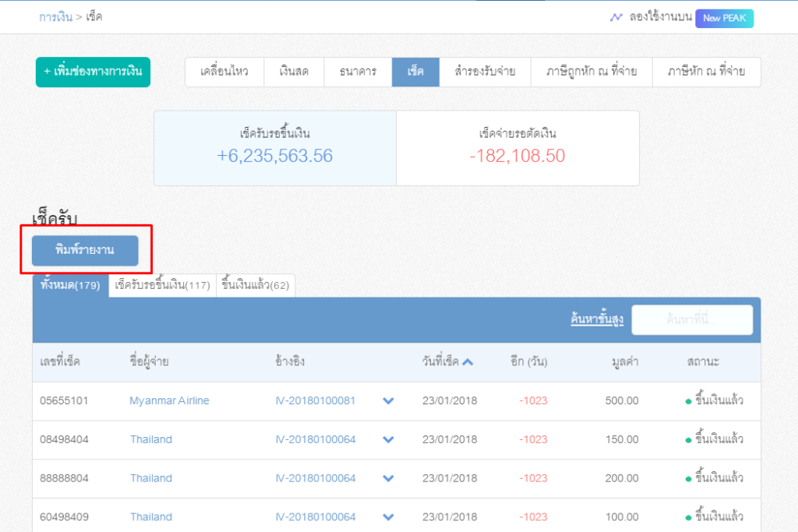The height and width of the screenshot is (532, 798).
Task: Click the "+ เพิ่มช่องทางการเงิน" button
Action: pos(93,72)
